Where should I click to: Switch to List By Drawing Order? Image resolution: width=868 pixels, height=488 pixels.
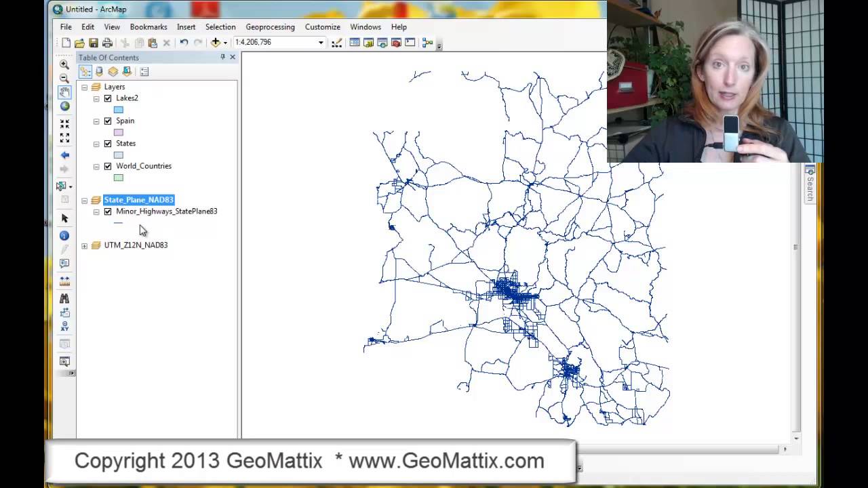pyautogui.click(x=85, y=71)
